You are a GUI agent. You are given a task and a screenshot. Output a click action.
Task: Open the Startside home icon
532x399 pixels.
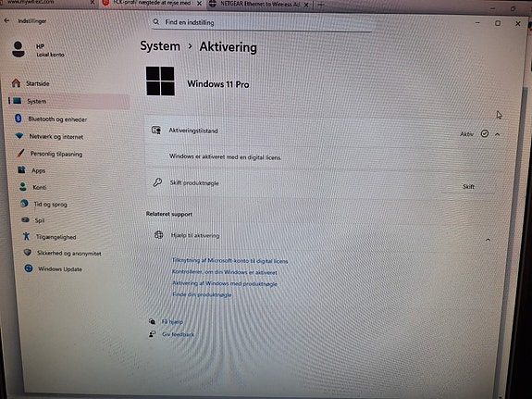[16, 83]
